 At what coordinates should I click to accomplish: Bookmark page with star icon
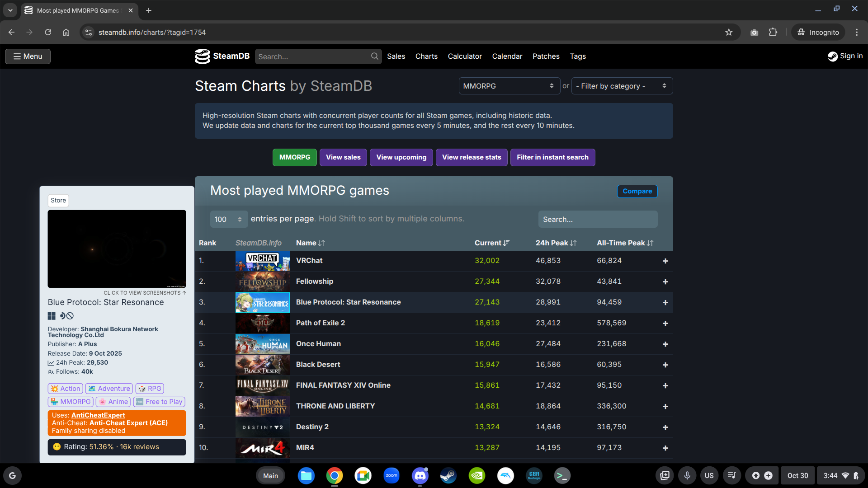[x=729, y=32]
